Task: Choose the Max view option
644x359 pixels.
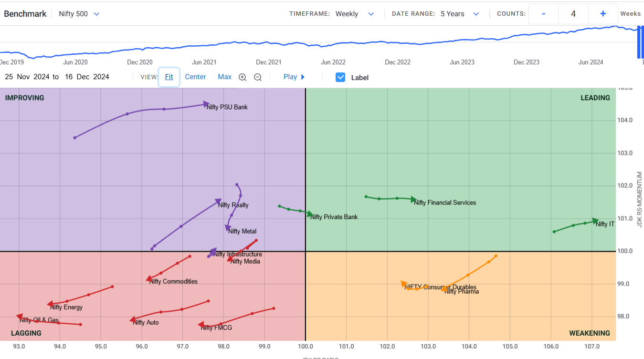Action: [x=225, y=77]
